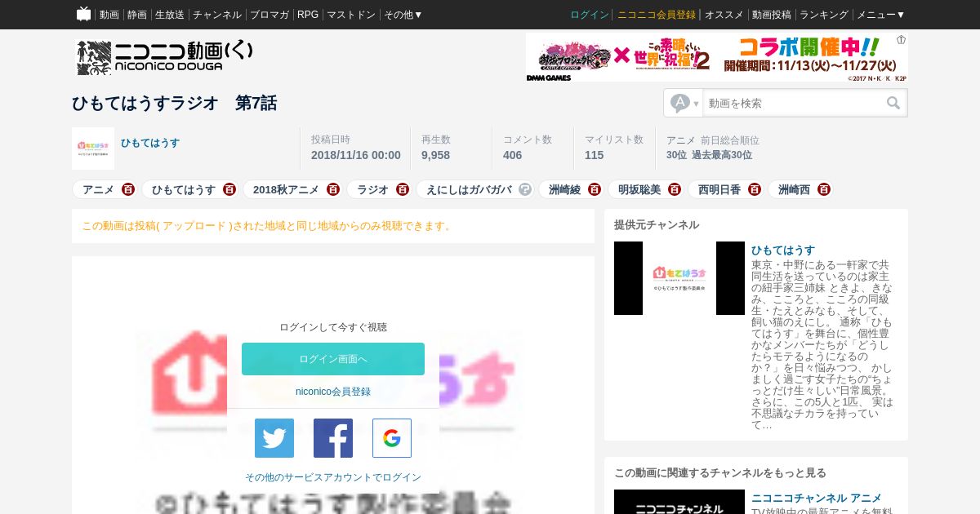Open dictionary icon next to ひもてはうす tag
Viewport: 980px width, 514px height.
[229, 189]
